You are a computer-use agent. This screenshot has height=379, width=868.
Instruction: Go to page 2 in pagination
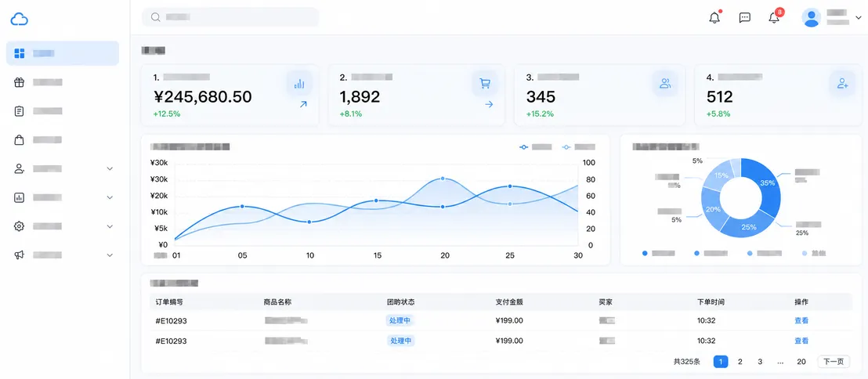[740, 362]
